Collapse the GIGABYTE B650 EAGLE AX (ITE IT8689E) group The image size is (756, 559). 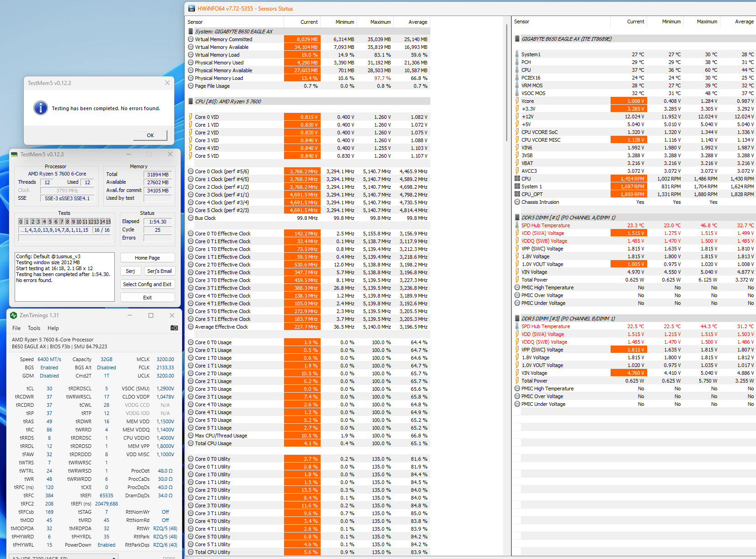click(517, 39)
